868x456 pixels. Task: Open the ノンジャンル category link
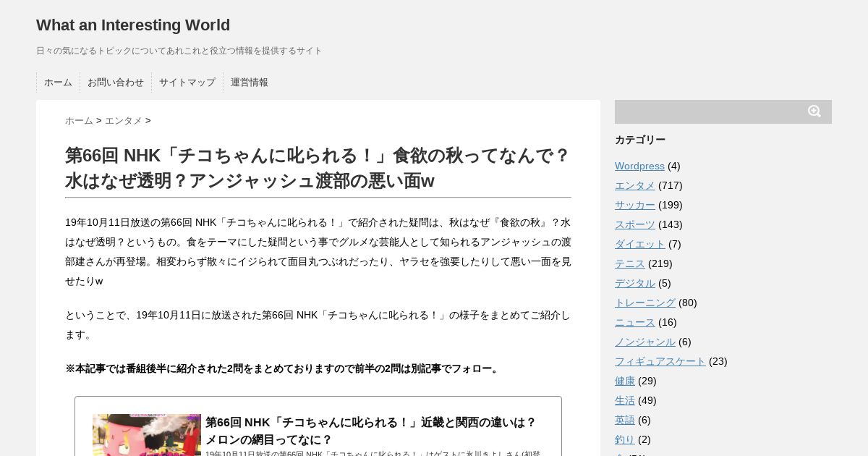[645, 342]
